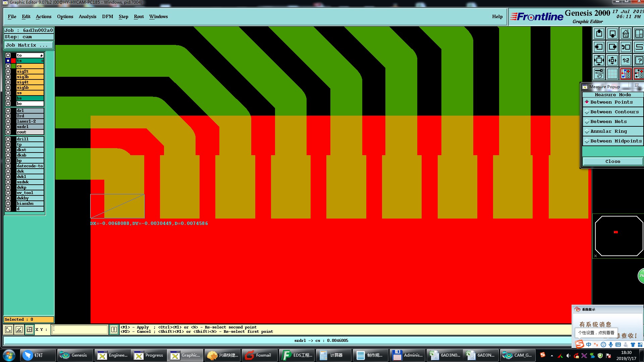Open the DFM menu

(x=107, y=17)
